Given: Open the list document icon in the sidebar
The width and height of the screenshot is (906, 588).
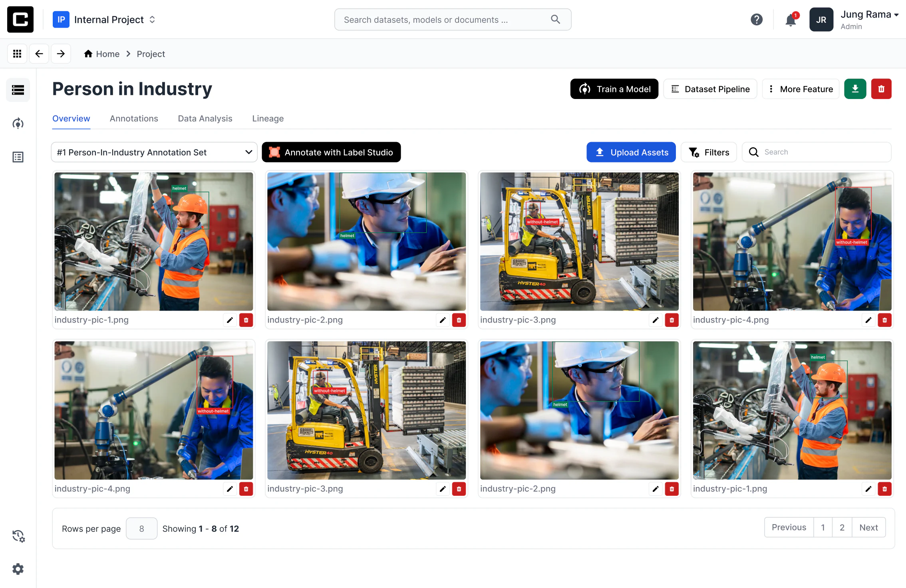Looking at the screenshot, I should point(18,157).
